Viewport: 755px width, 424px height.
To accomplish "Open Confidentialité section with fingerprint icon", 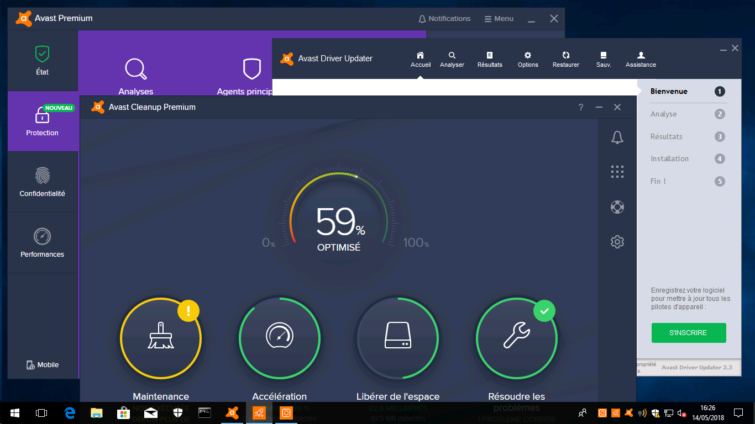I will pyautogui.click(x=42, y=181).
